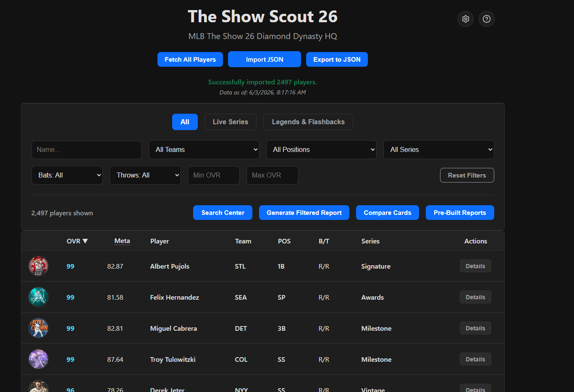Click the Import JSON button
Image resolution: width=574 pixels, height=392 pixels.
click(265, 59)
